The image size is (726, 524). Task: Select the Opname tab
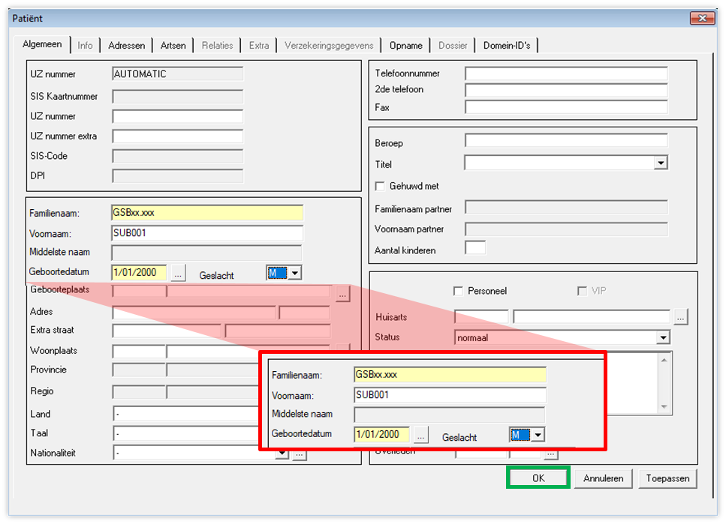(406, 46)
